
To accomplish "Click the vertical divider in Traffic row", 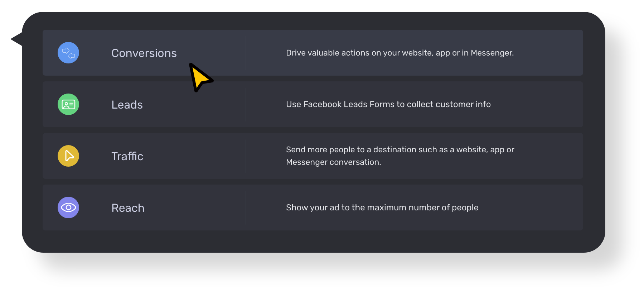I will point(246,156).
